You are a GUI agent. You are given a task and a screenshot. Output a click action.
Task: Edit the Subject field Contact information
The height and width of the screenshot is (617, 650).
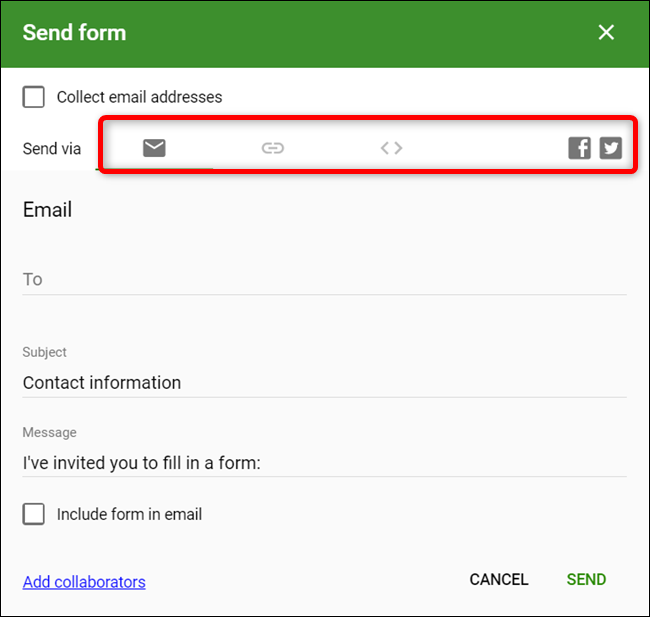[x=325, y=383]
